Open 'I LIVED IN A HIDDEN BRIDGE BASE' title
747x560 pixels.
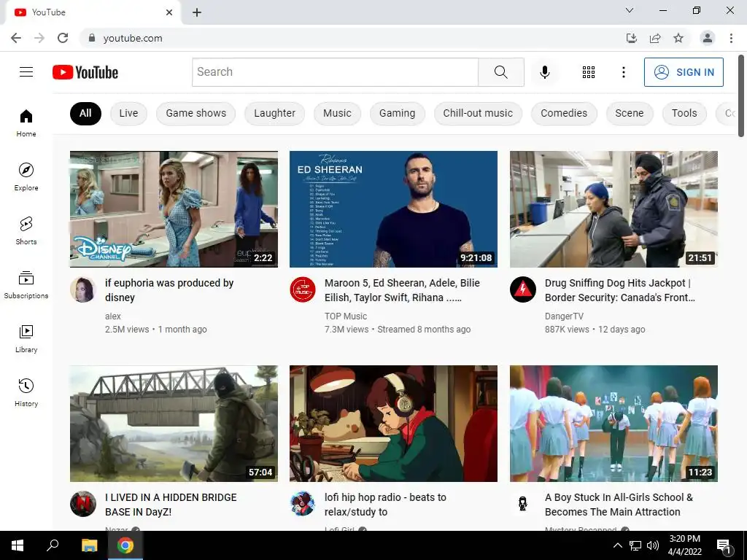[171, 505]
